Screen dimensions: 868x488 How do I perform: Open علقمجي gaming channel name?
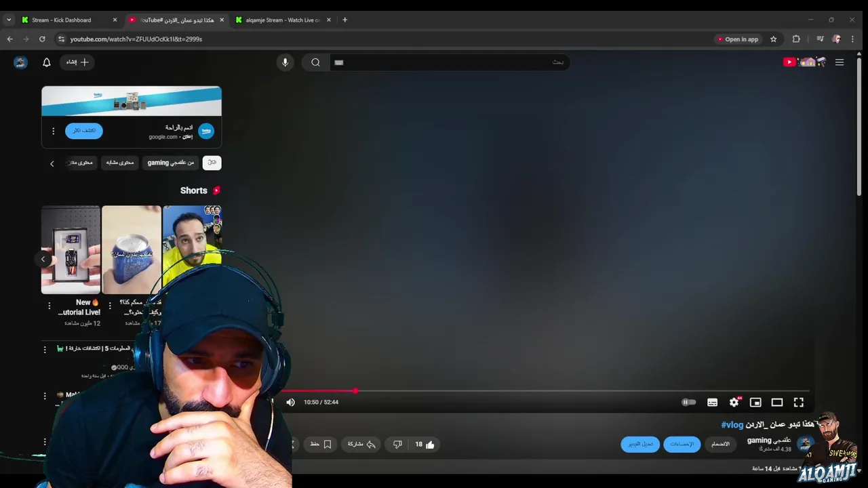pos(769,441)
